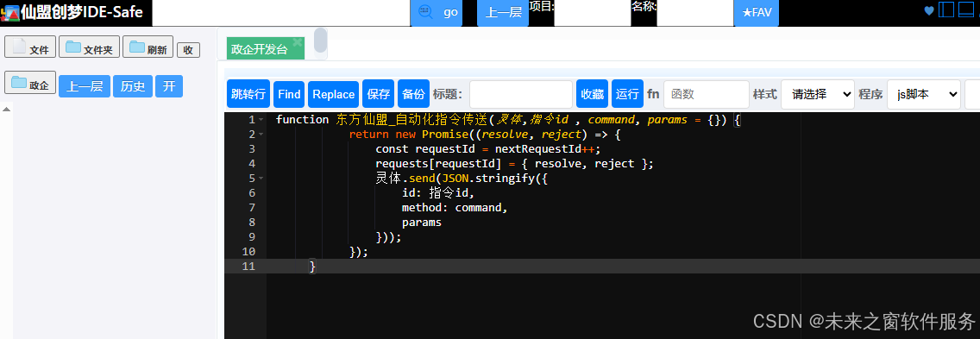Collapse the code fold at line 2
Image resolution: width=980 pixels, height=339 pixels.
(261, 135)
